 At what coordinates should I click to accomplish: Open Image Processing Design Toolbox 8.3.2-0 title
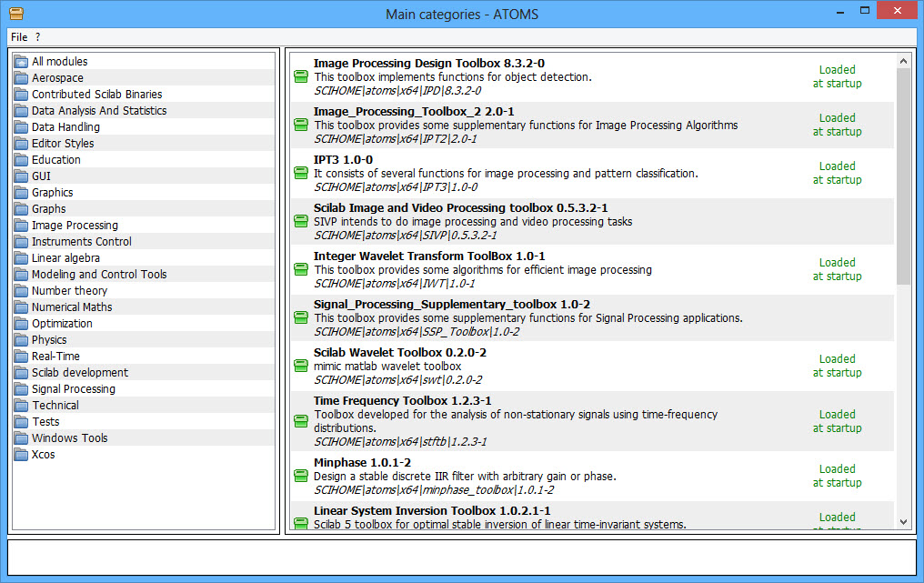pos(429,63)
